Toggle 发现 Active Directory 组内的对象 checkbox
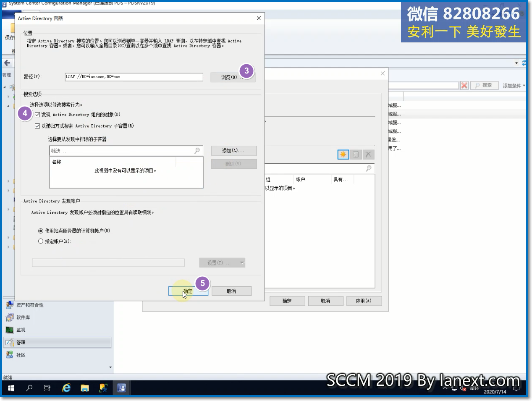Viewport: 532px width, 401px height. 37,115
